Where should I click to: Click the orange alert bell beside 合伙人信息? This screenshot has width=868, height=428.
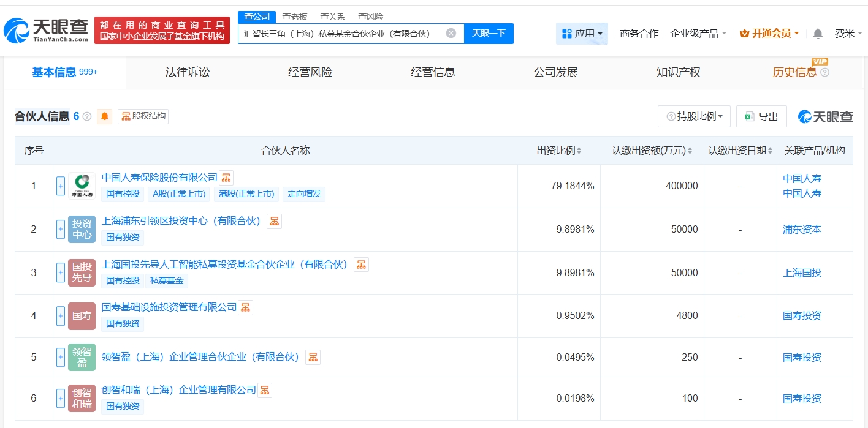click(105, 116)
